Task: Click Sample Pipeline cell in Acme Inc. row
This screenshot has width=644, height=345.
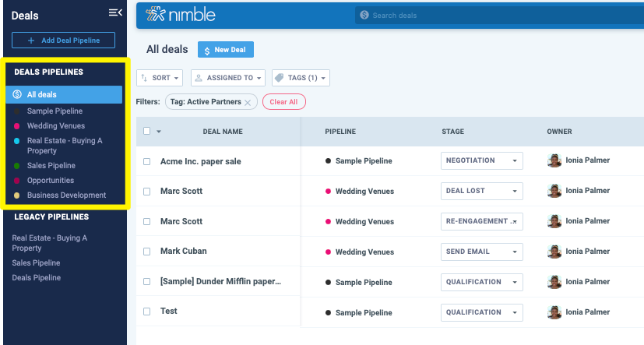Action: [359, 161]
